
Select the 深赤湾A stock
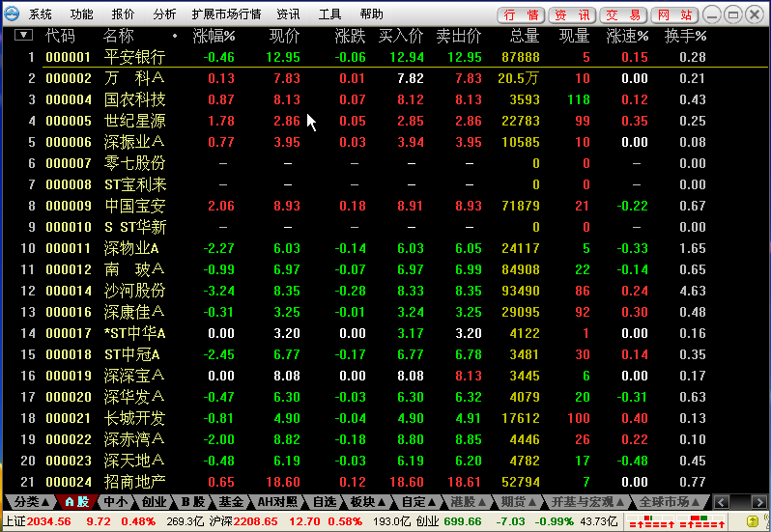(385, 439)
